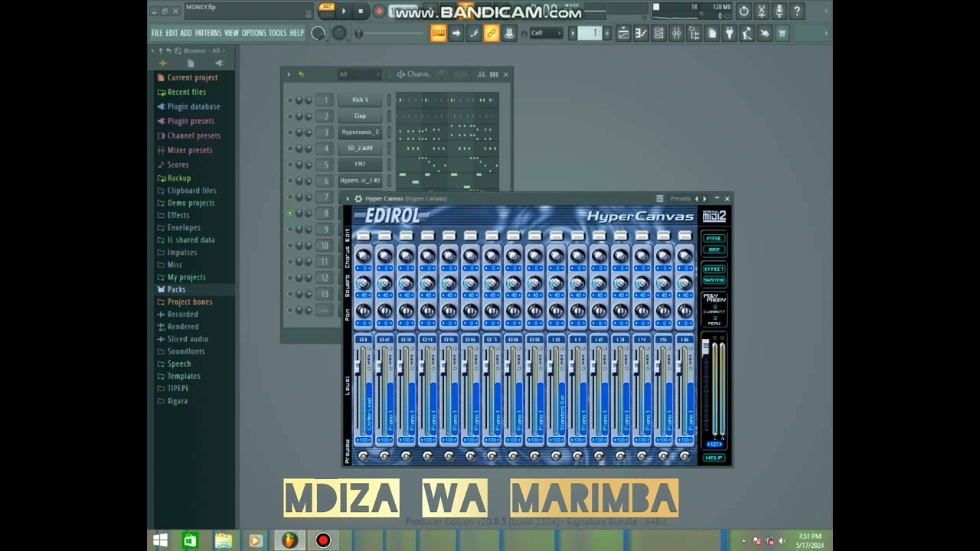Toggle the browser from toolbar
The image size is (980, 551).
694,33
